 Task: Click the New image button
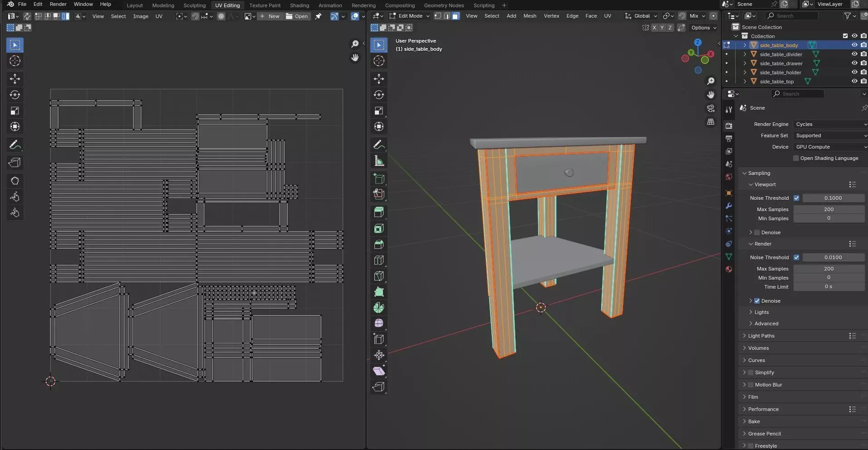point(271,16)
